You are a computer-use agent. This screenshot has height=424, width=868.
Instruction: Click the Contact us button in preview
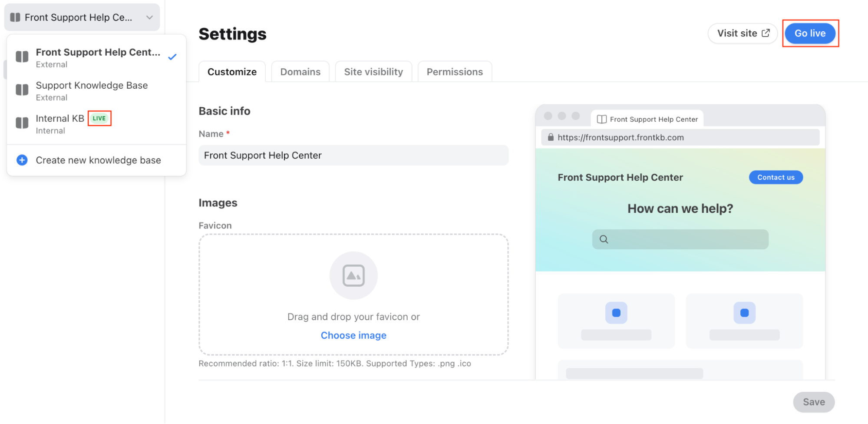[776, 177]
